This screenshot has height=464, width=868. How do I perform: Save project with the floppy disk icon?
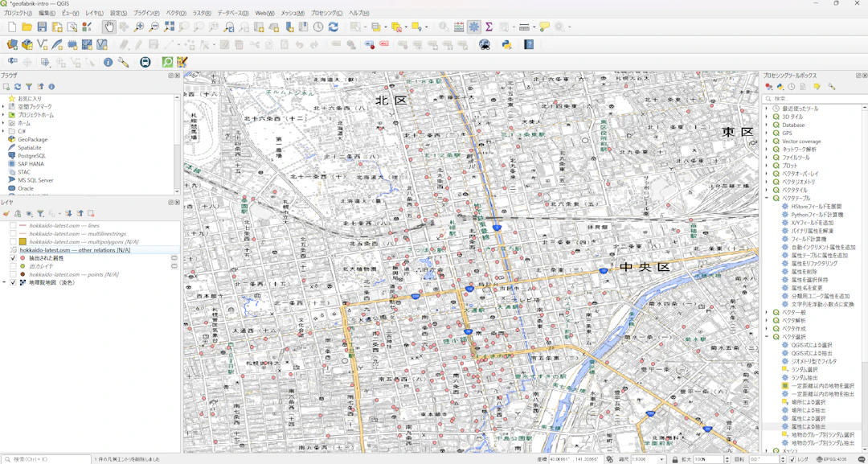point(42,27)
